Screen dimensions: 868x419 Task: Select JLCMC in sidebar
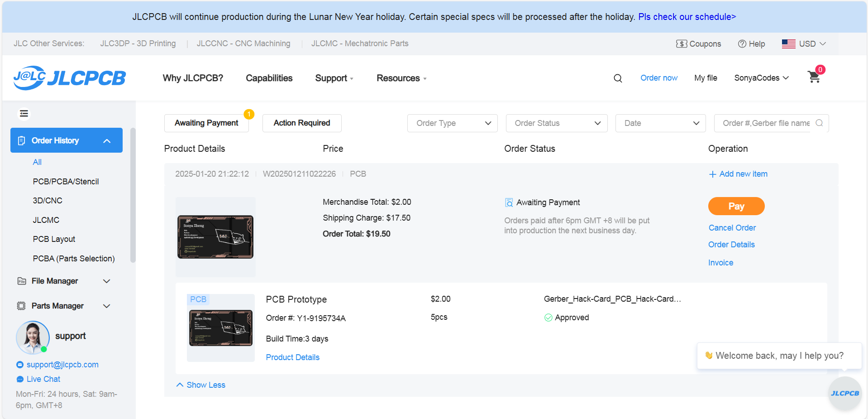(x=46, y=220)
